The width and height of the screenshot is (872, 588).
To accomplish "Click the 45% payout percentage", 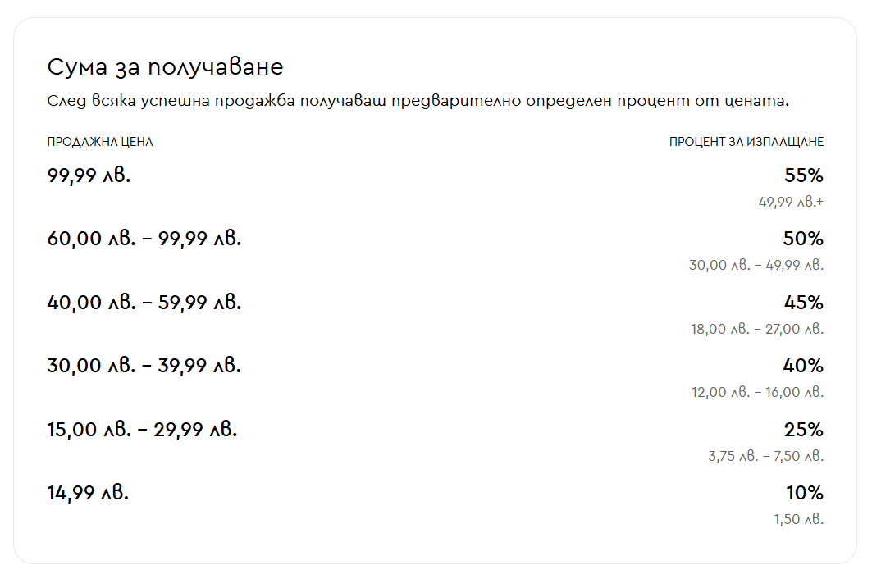I will click(x=803, y=303).
